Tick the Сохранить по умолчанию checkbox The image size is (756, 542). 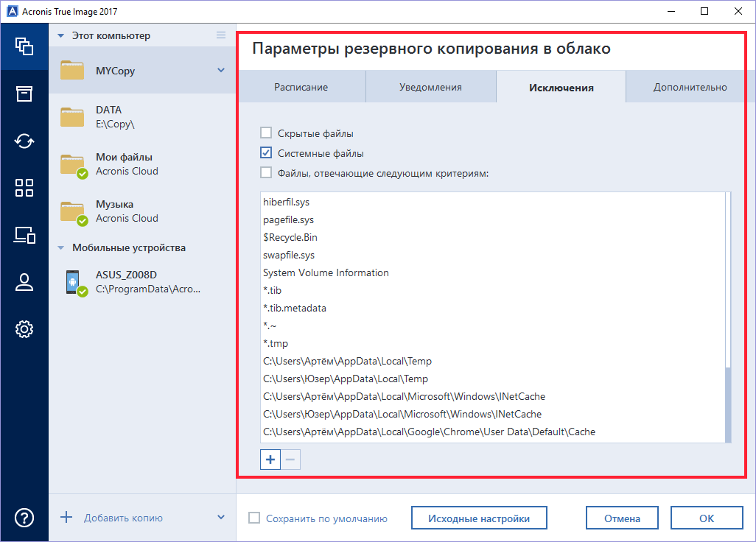pos(255,518)
